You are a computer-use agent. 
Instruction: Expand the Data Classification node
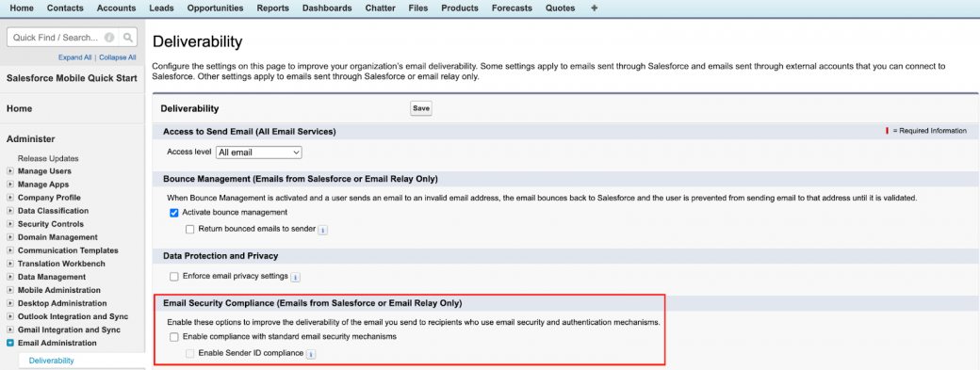pyautogui.click(x=9, y=211)
